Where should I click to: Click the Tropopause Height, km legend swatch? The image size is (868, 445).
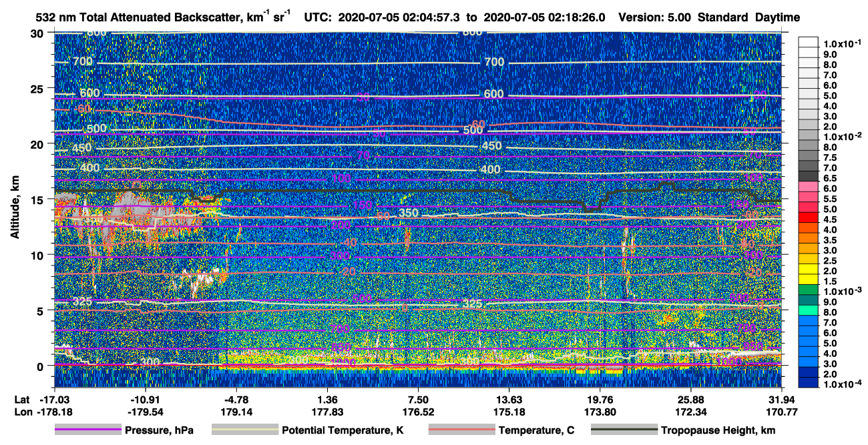click(624, 430)
